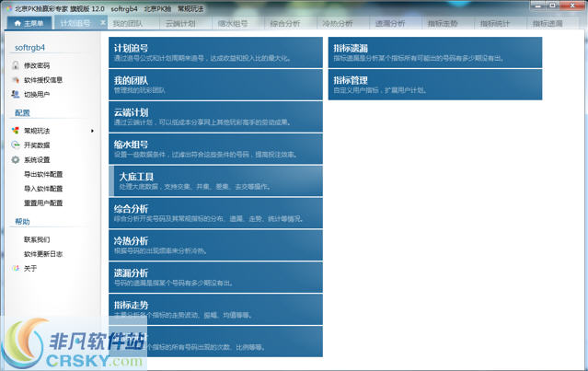Open 软件更新日志 under 帮助
The height and width of the screenshot is (371, 588).
click(43, 253)
